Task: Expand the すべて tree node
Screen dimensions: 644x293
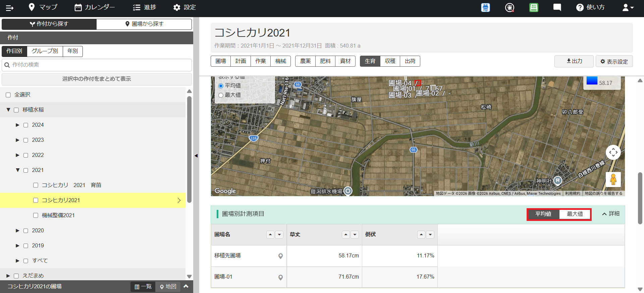Action: (x=17, y=261)
